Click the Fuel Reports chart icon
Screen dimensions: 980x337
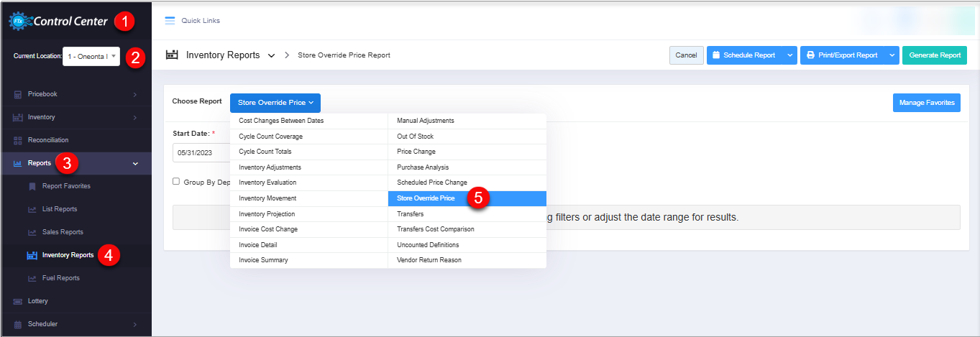point(32,278)
